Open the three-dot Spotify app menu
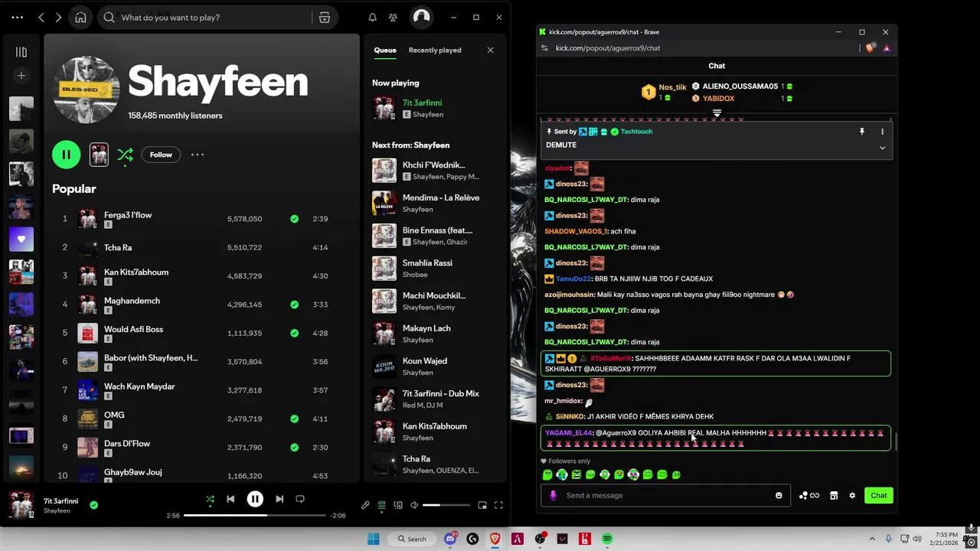Screen dimensions: 980x551 (18, 17)
